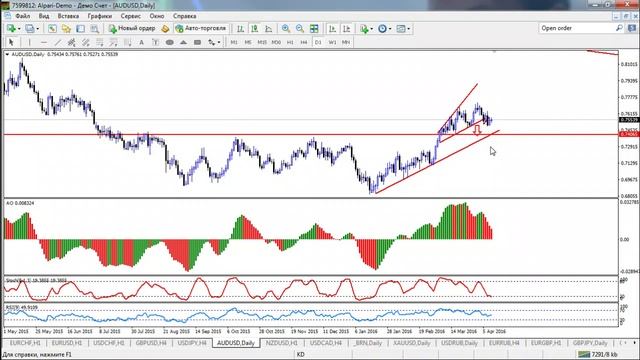This screenshot has width=640, height=360.
Task: Expand the indicators dropdown arrow
Action: (x=371, y=29)
